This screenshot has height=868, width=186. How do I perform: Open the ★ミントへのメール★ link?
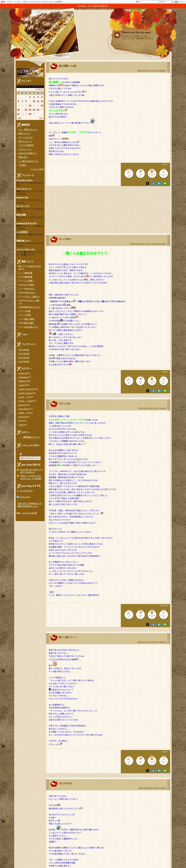click(25, 249)
